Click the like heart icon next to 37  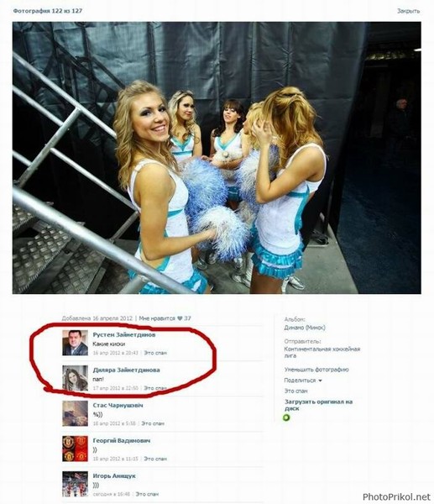click(x=180, y=318)
